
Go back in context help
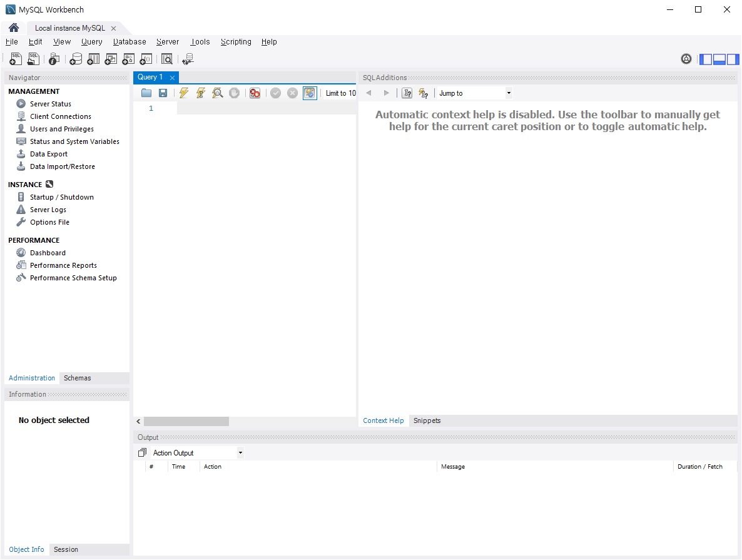[368, 93]
